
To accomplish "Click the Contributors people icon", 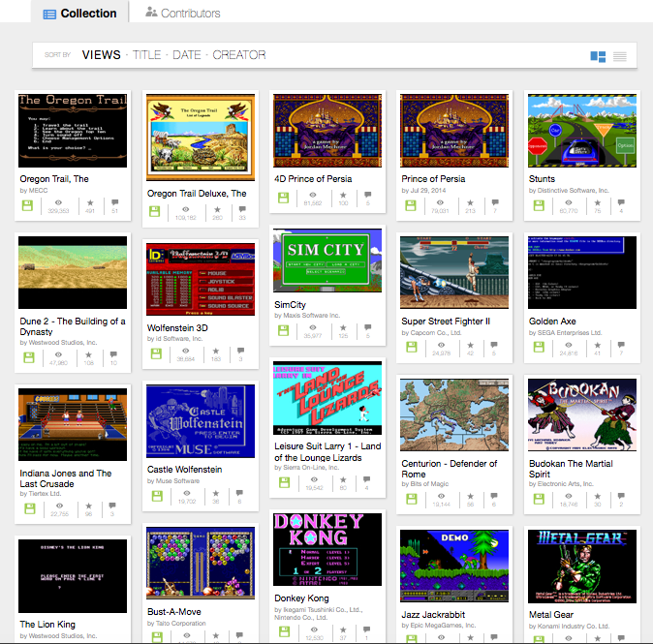I will tap(151, 12).
